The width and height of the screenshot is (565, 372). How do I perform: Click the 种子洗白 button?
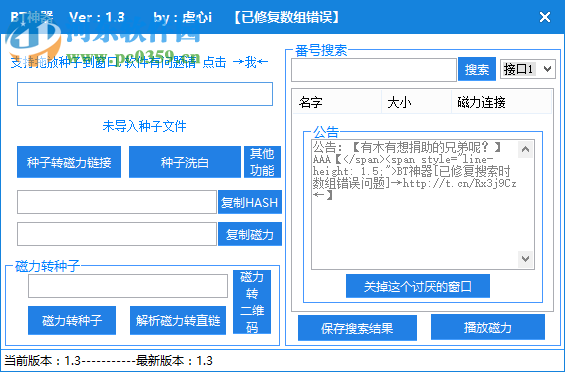tap(185, 162)
